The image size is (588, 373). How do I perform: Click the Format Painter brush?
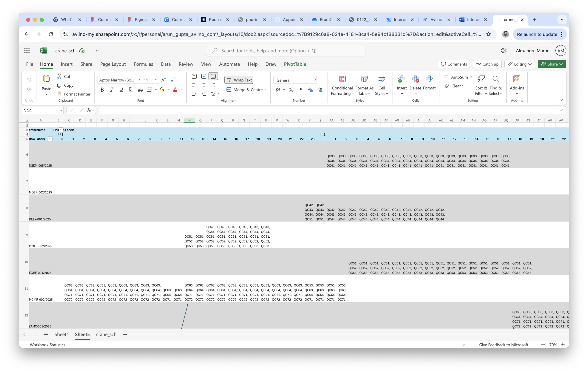[59, 94]
